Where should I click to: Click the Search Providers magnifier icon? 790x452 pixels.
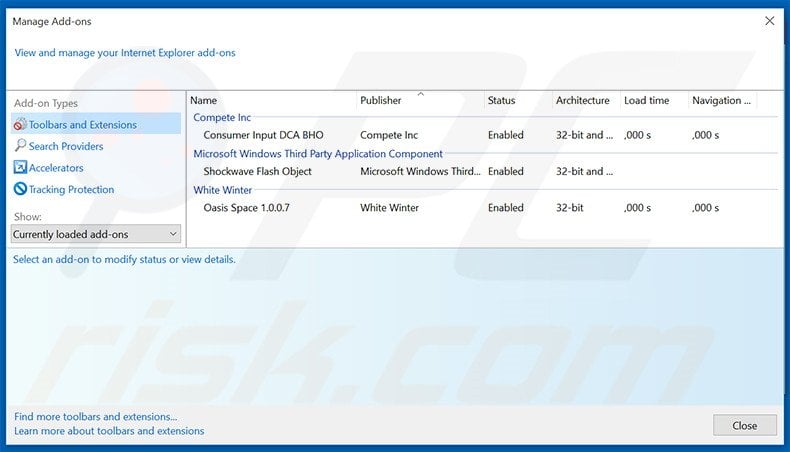tap(20, 146)
